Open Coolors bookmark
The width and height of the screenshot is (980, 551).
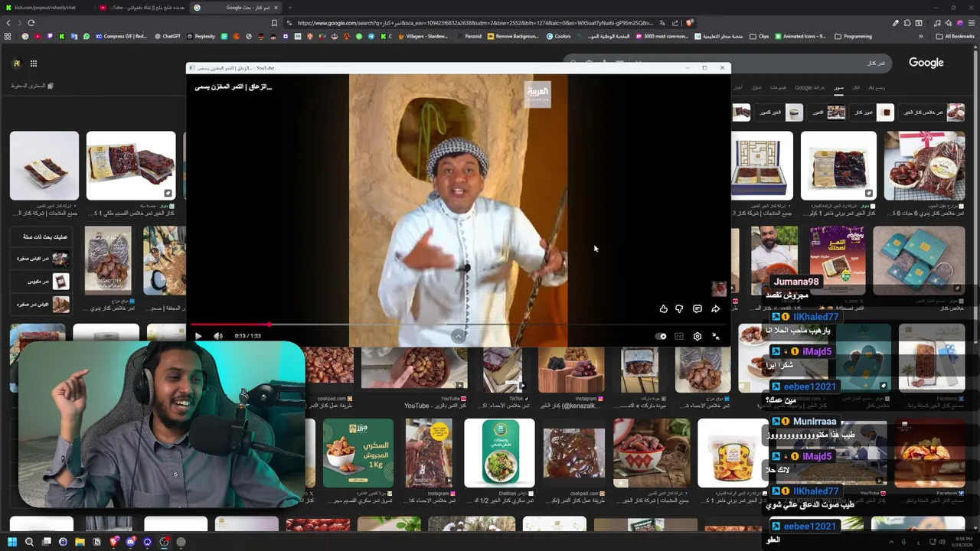tap(559, 36)
